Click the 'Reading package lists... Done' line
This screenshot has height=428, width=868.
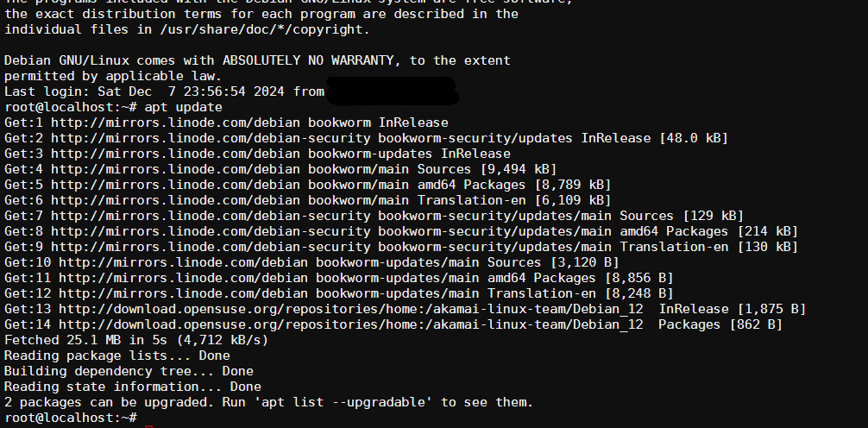click(116, 356)
